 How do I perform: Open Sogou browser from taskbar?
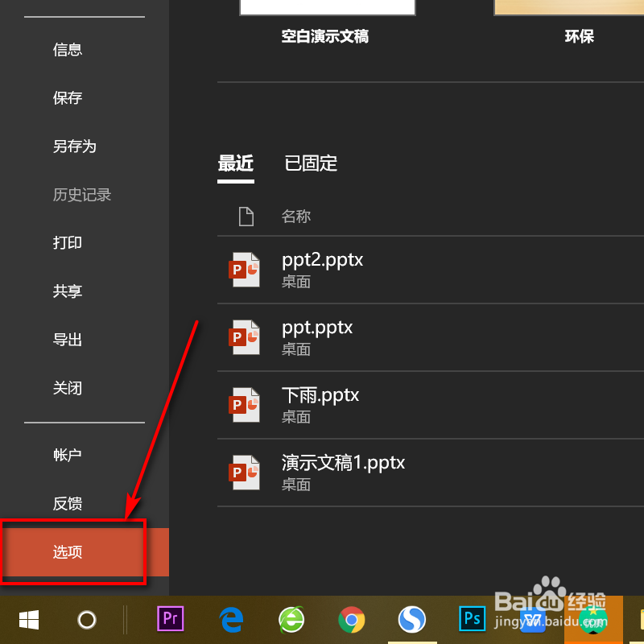(x=411, y=619)
